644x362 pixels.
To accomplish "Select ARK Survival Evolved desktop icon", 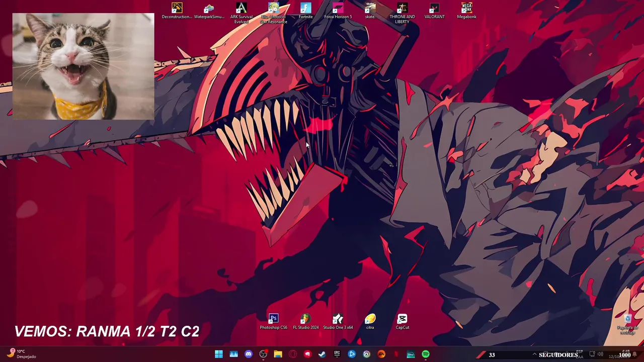I will (242, 13).
